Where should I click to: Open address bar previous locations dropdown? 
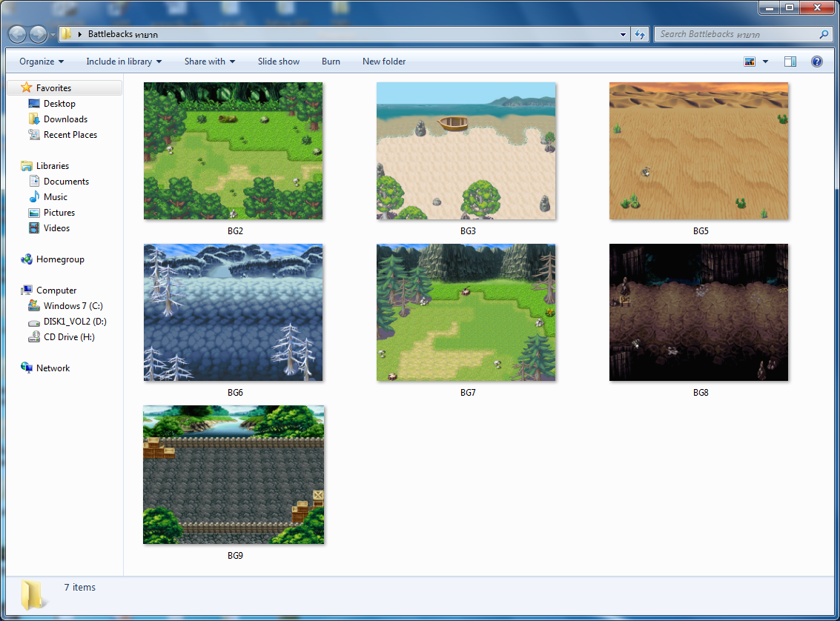[623, 34]
